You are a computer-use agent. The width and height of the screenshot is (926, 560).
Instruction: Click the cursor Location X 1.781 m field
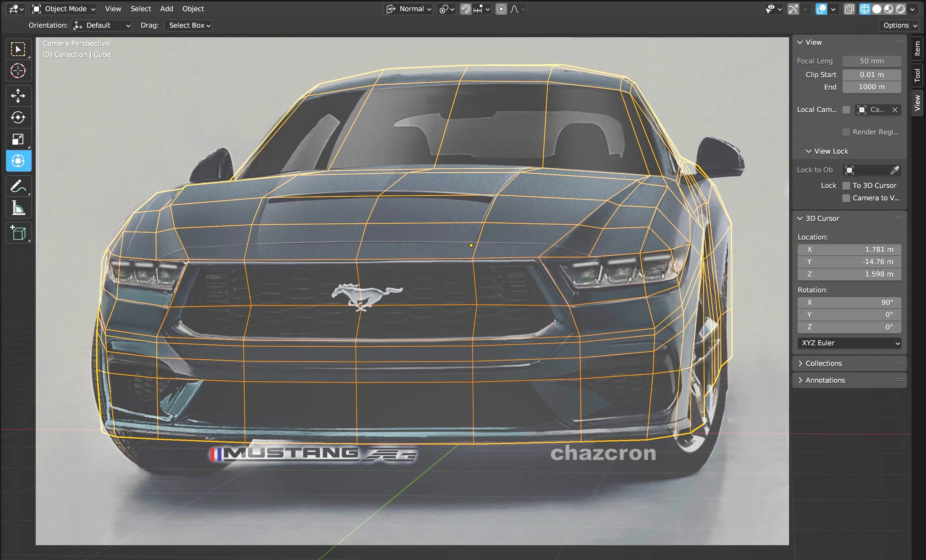click(849, 250)
